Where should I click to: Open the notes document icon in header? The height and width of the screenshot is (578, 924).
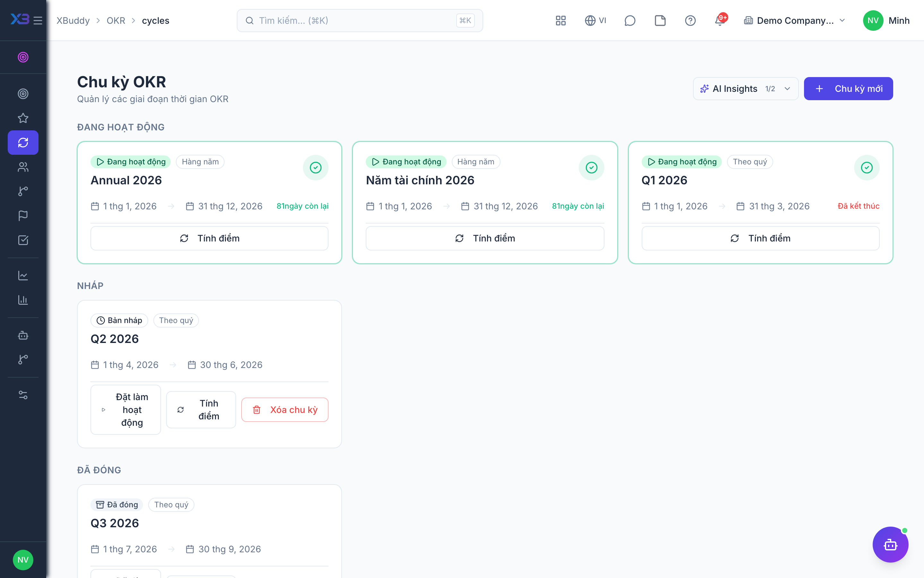point(660,20)
